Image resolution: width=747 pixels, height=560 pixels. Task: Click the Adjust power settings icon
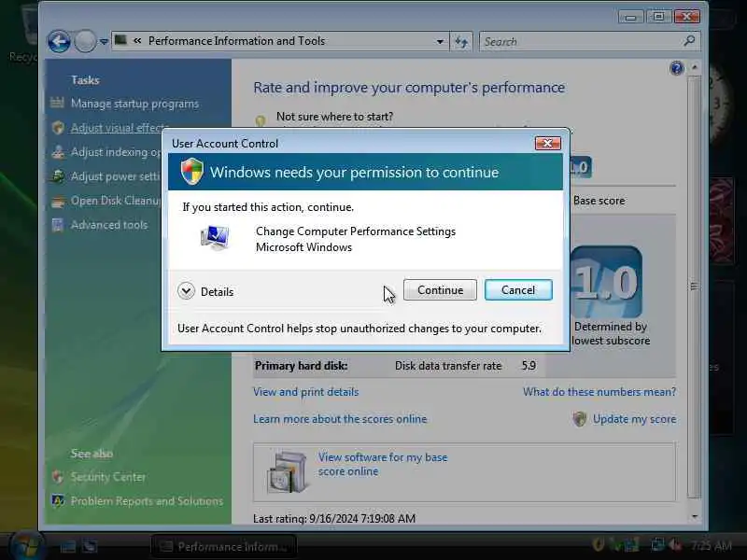click(x=58, y=176)
